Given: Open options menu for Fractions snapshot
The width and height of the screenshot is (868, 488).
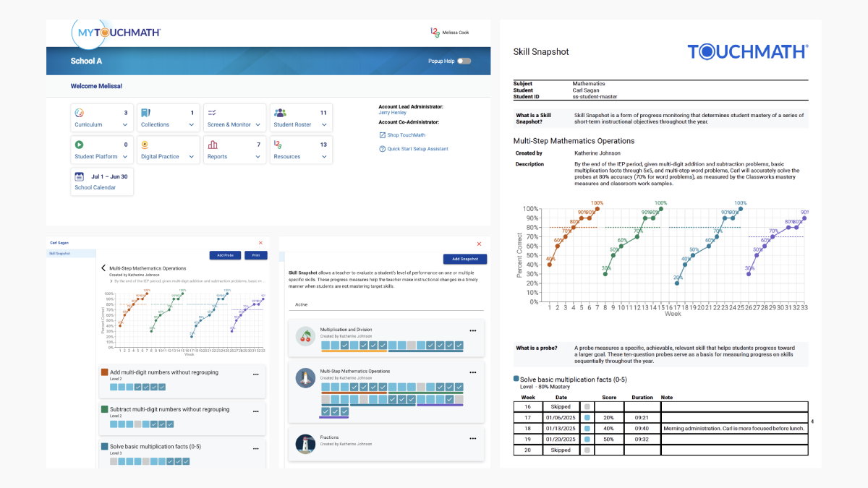Looking at the screenshot, I should (x=473, y=438).
